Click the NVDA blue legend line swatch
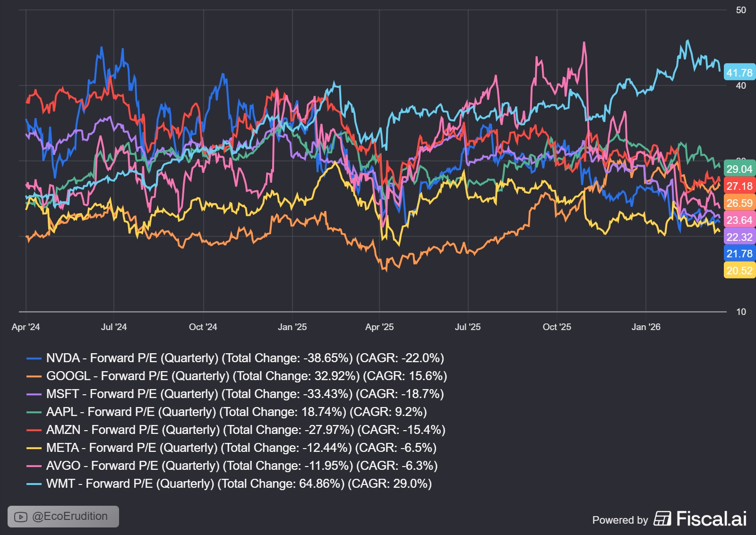Viewport: 756px width, 535px height. [34, 358]
